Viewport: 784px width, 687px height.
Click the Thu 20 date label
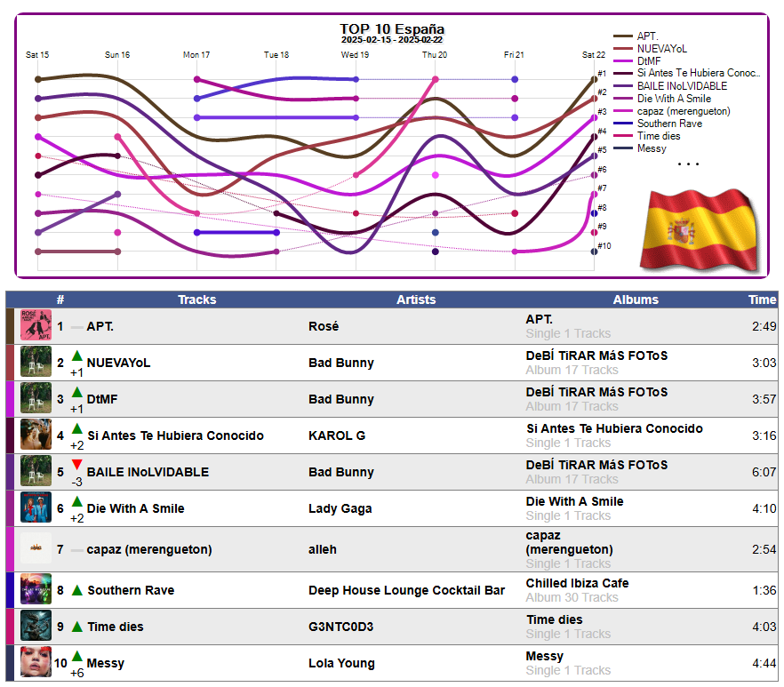pyautogui.click(x=435, y=54)
